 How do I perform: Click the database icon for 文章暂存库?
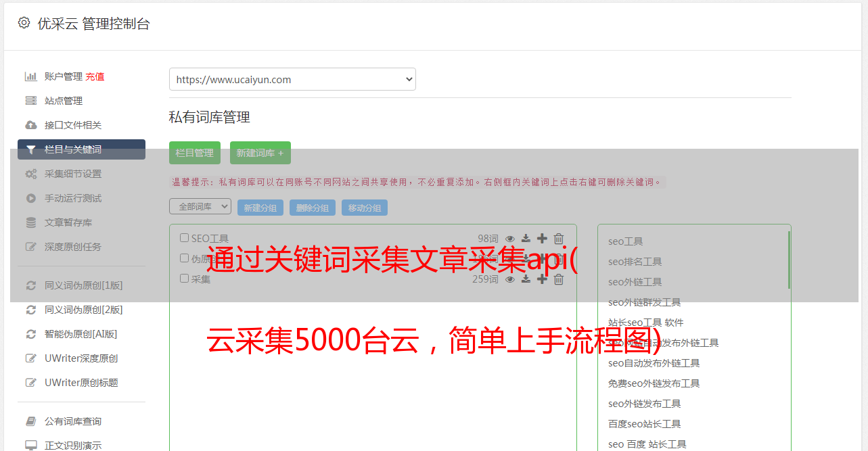coord(30,222)
